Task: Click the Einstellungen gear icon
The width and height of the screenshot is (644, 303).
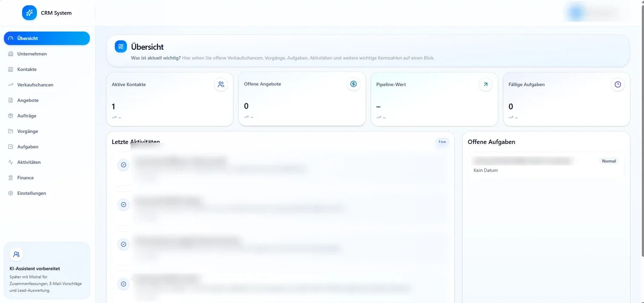Action: point(11,193)
